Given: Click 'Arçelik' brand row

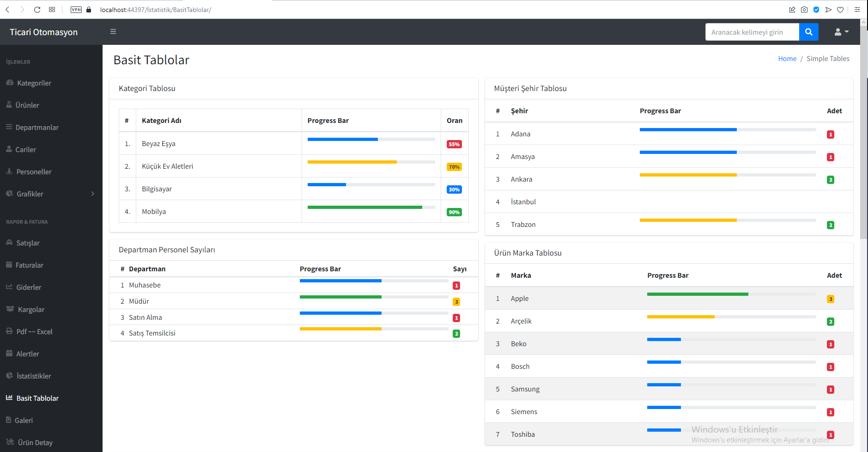Looking at the screenshot, I should 669,321.
